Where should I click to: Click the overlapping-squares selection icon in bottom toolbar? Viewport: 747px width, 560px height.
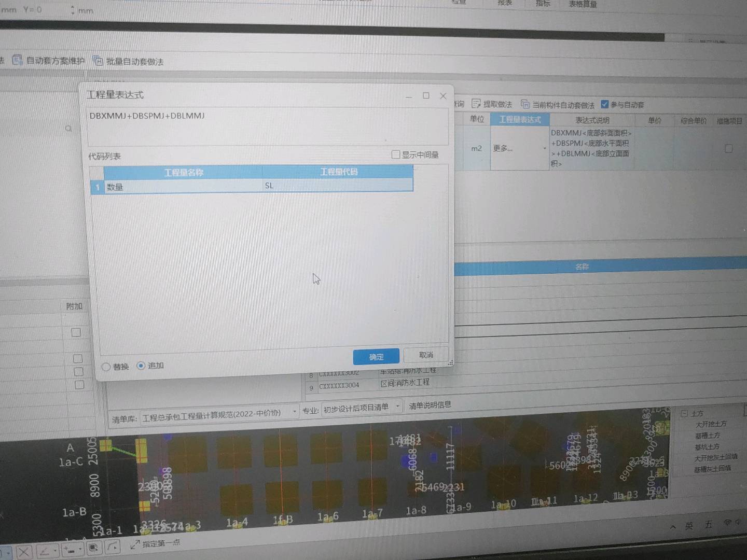pos(93,548)
